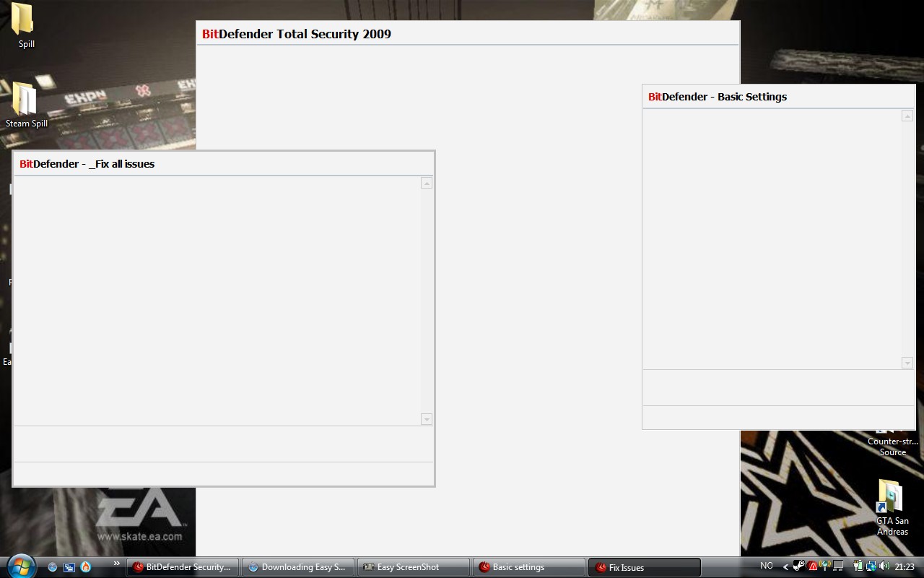Click scroll-up arrow in Fix all issues window
The width and height of the screenshot is (924, 578).
pos(427,183)
